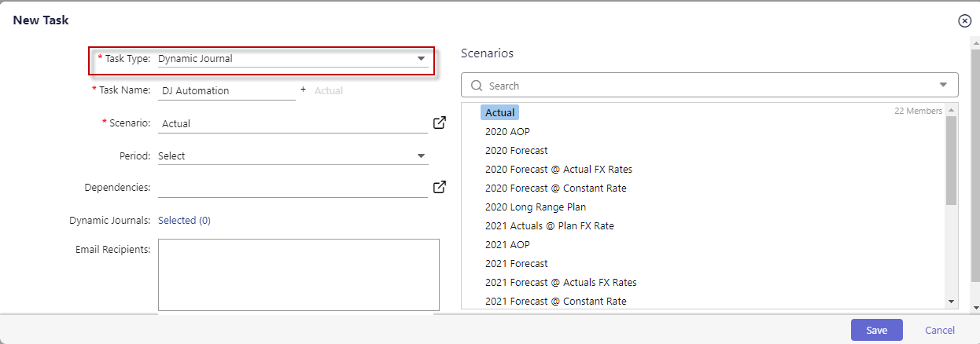Viewport: 980px width, 344px height.
Task: Open the Scenario picker popup icon
Action: pyautogui.click(x=440, y=123)
